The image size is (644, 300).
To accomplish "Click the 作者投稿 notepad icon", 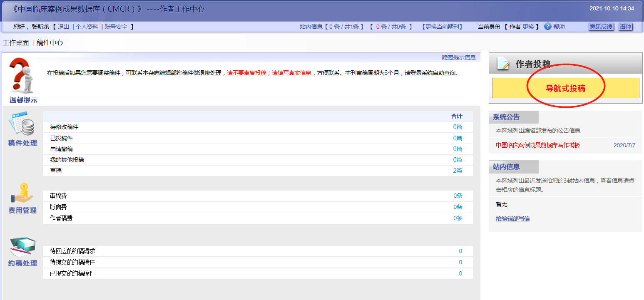I will 503,64.
